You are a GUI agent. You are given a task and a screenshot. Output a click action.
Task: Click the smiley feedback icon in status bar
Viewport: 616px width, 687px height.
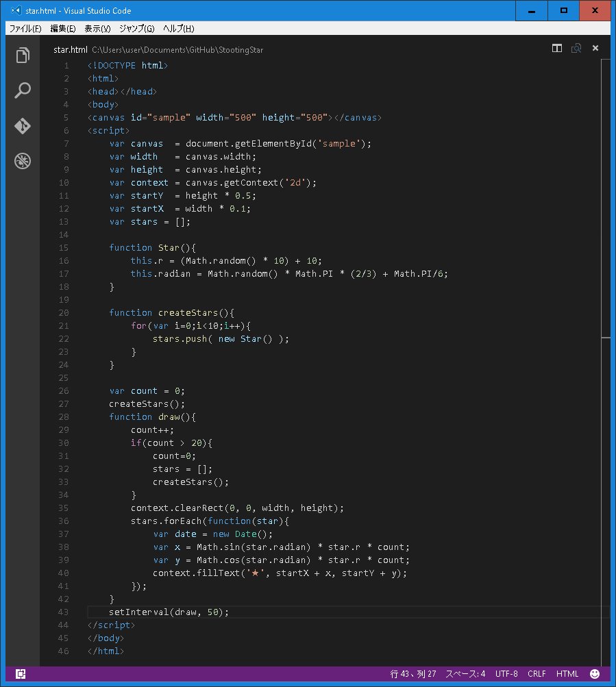[x=595, y=674]
